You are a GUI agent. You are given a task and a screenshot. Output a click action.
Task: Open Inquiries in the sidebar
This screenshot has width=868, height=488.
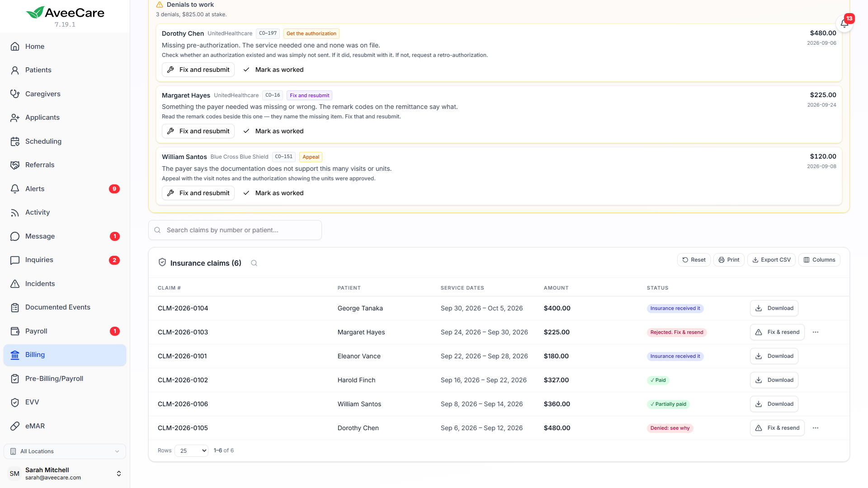(x=65, y=260)
